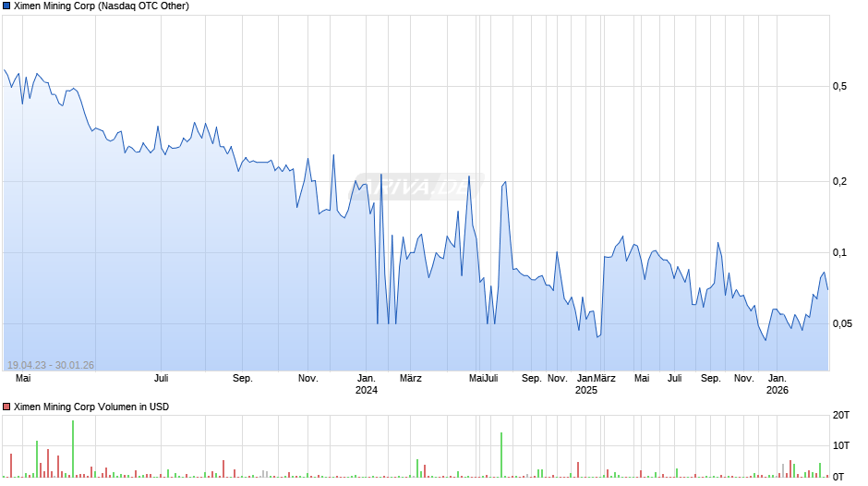Click the 0,2 price axis label

(839, 182)
